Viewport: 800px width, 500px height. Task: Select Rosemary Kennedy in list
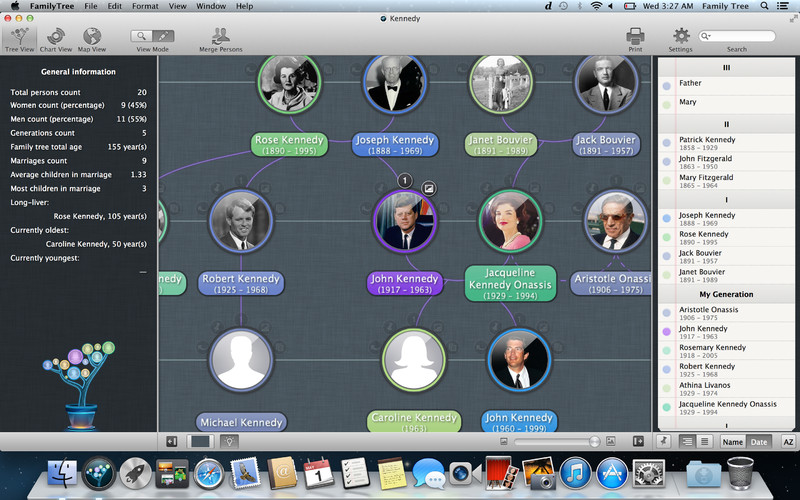pos(727,351)
